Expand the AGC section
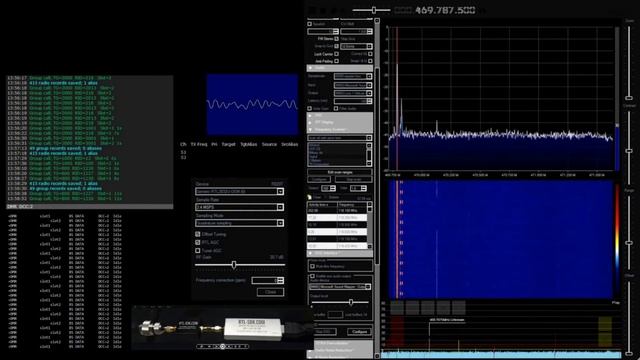Image resolution: width=640 pixels, height=360 pixels. coord(340,115)
